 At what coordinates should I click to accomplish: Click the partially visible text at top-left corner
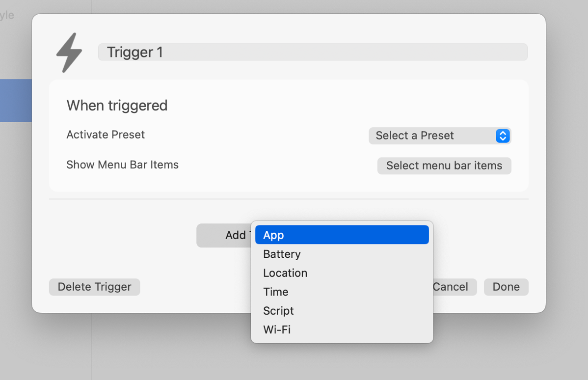[x=7, y=15]
